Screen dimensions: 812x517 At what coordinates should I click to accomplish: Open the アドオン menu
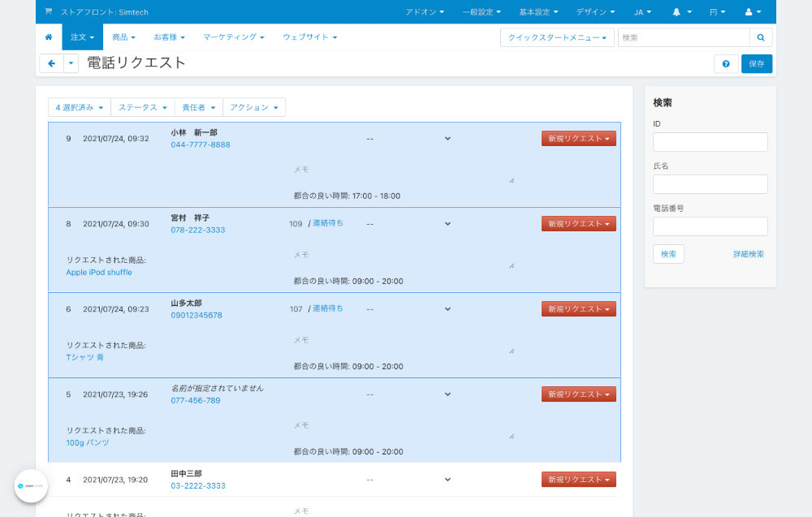[x=425, y=12]
